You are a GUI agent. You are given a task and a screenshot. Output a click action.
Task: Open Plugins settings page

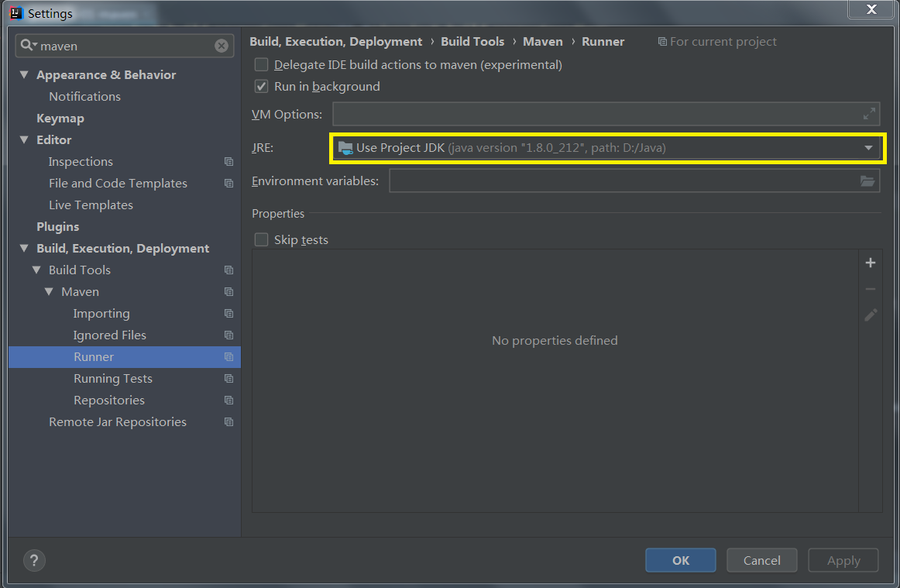pos(58,227)
